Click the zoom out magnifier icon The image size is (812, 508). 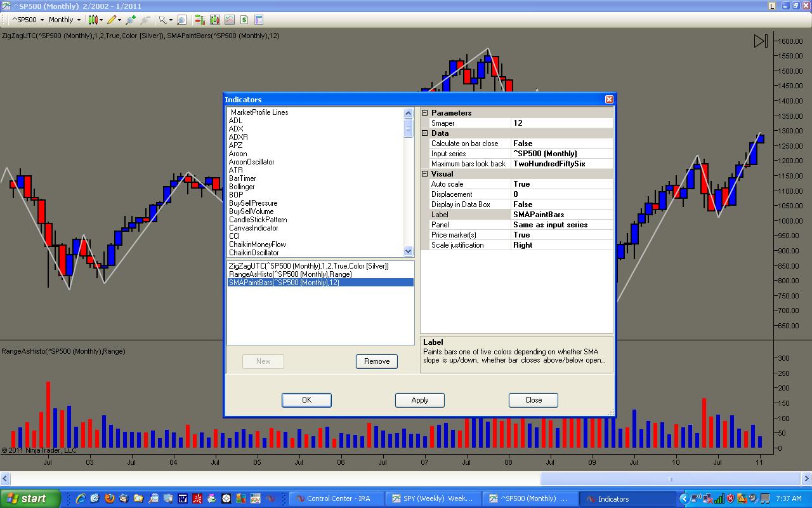145,20
